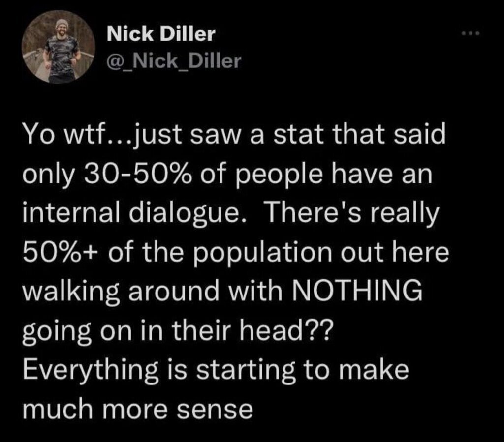Click the line "Everything is starting to make"

(216, 371)
